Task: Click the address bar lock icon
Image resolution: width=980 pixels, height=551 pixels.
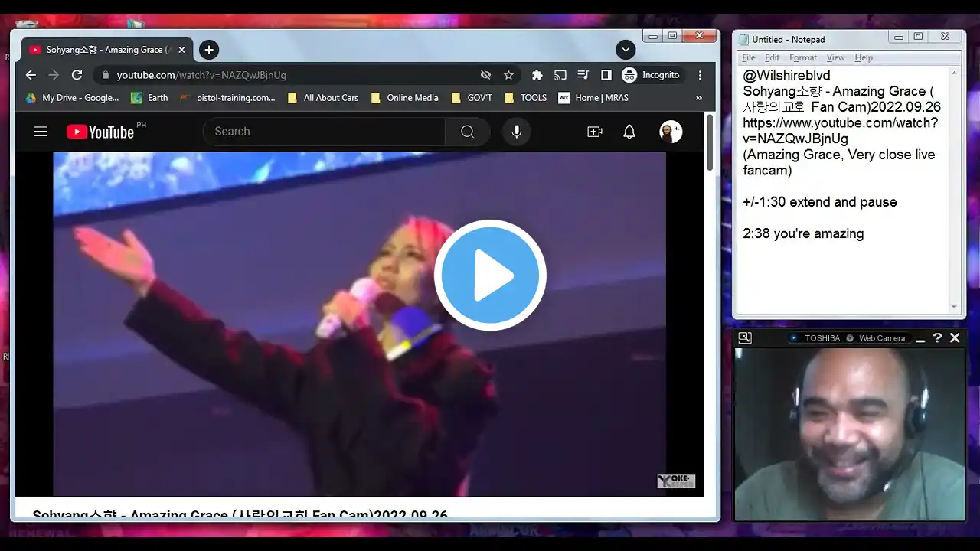Action: (106, 75)
